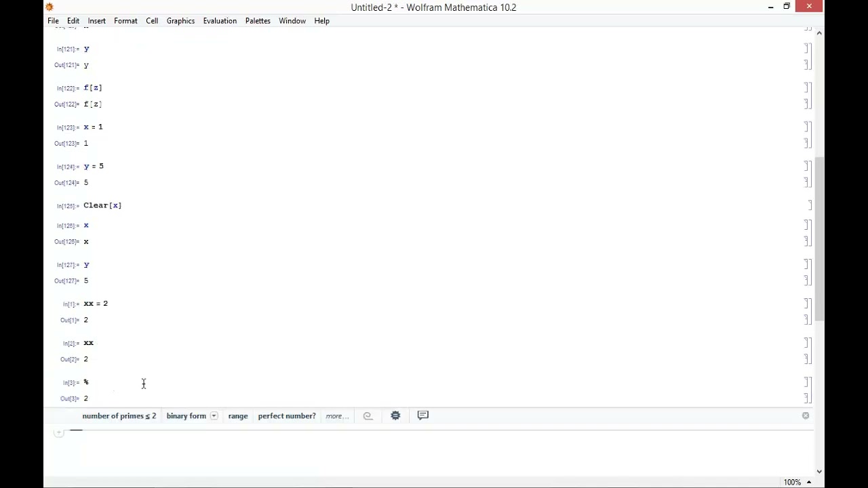This screenshot has width=868, height=488.
Task: Click the output '5' of Out[127]
Action: [x=85, y=281]
